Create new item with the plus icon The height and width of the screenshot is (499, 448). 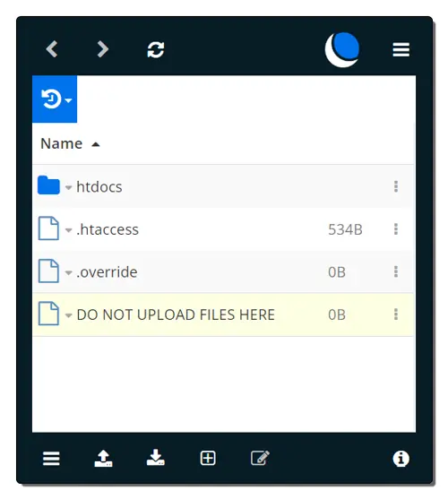pos(208,459)
